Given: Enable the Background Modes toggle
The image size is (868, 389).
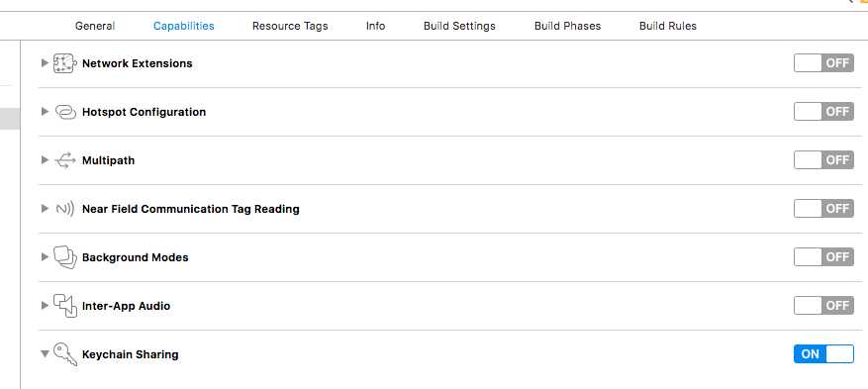Looking at the screenshot, I should [x=823, y=256].
